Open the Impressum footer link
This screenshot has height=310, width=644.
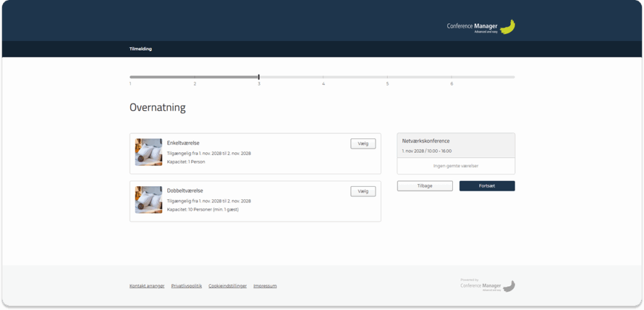pyautogui.click(x=265, y=286)
